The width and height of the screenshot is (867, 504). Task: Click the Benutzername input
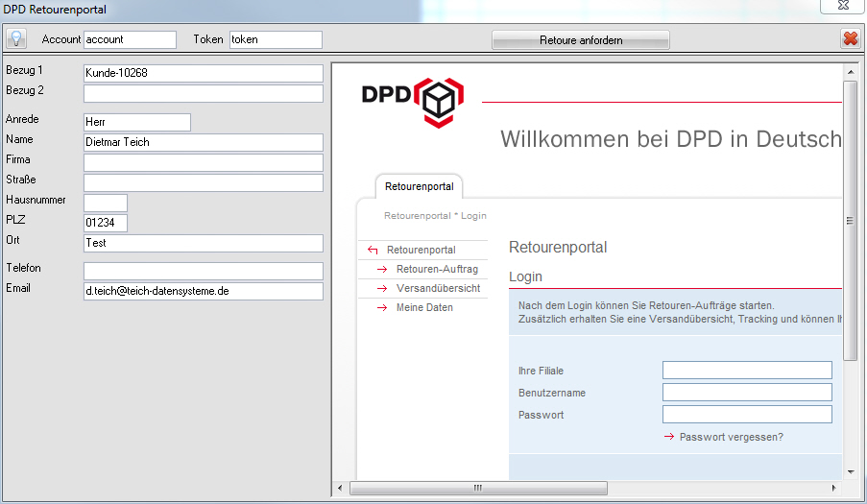pyautogui.click(x=747, y=393)
